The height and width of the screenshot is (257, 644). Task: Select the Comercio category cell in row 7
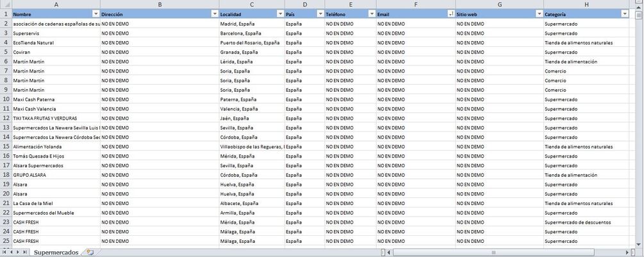586,71
